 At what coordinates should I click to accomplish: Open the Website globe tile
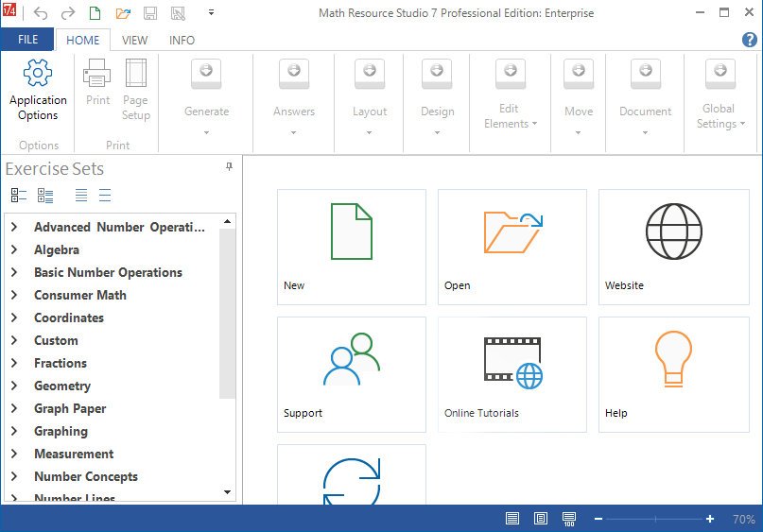pos(673,247)
